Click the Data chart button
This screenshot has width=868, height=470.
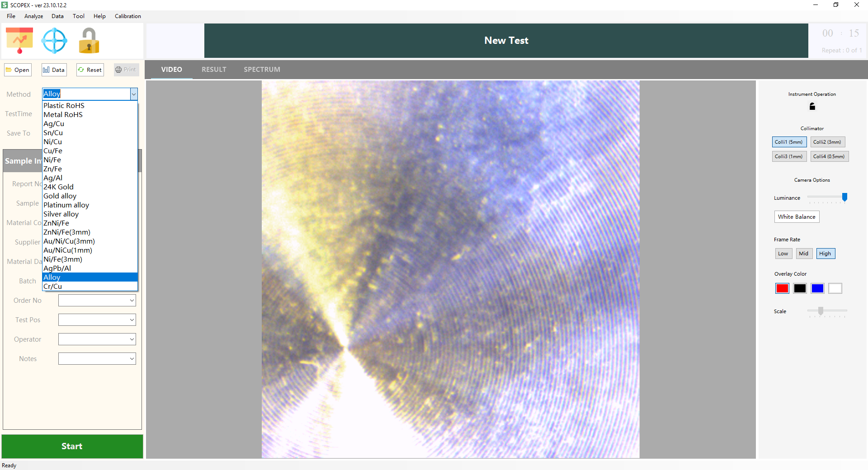[54, 70]
